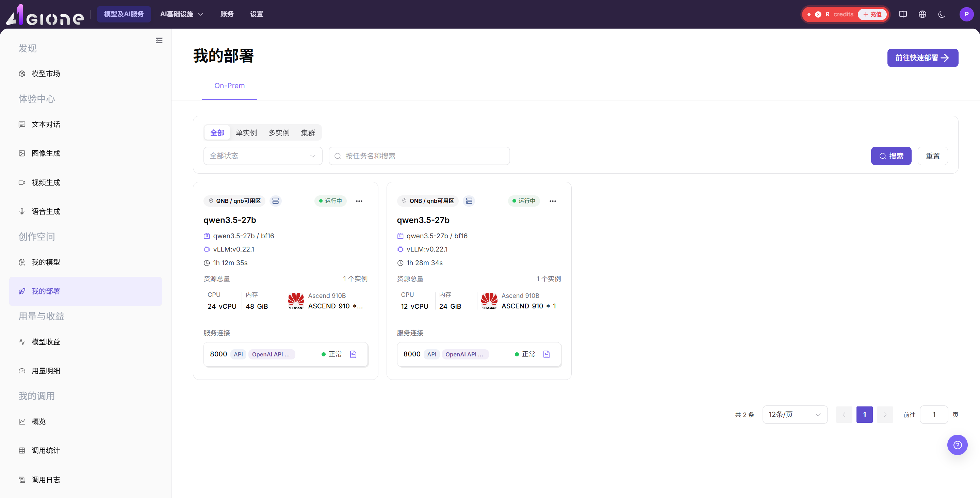This screenshot has width=980, height=498.
Task: Click 运行中 status on first card
Action: (x=330, y=201)
